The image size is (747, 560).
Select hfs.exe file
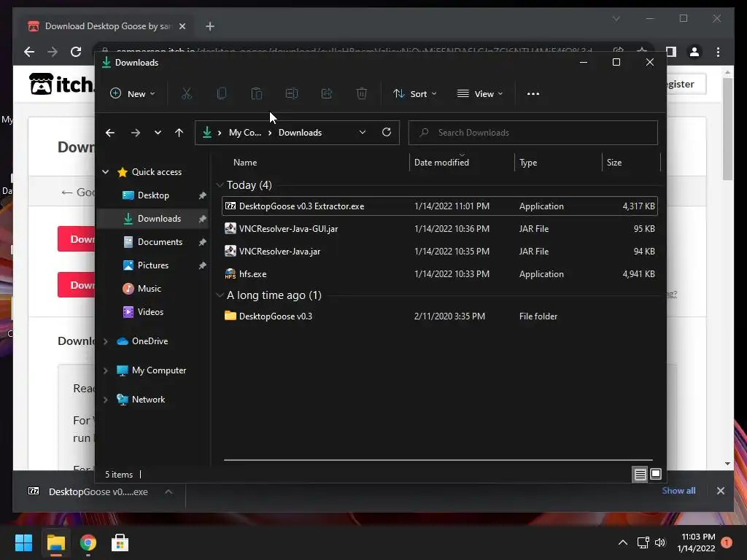[440, 274]
